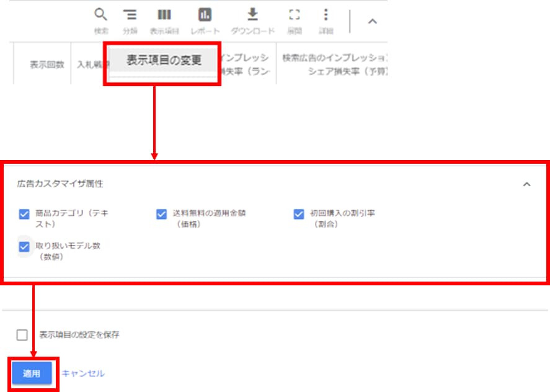Click the download (ダウンロード) icon

click(x=252, y=16)
